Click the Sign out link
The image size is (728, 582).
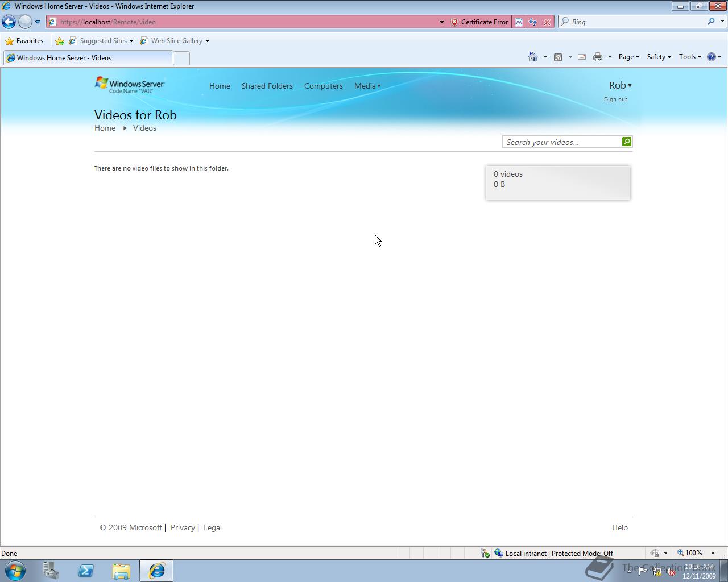pos(615,99)
